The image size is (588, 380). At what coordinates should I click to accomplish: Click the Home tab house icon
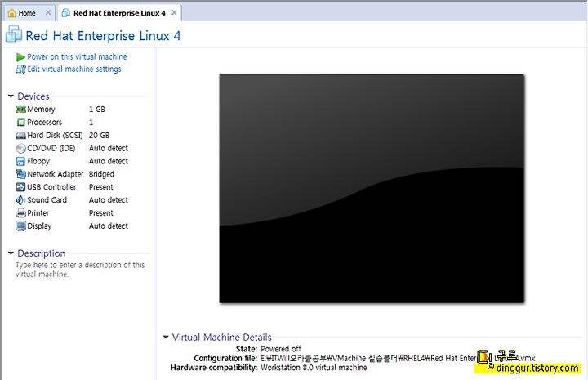pos(12,13)
